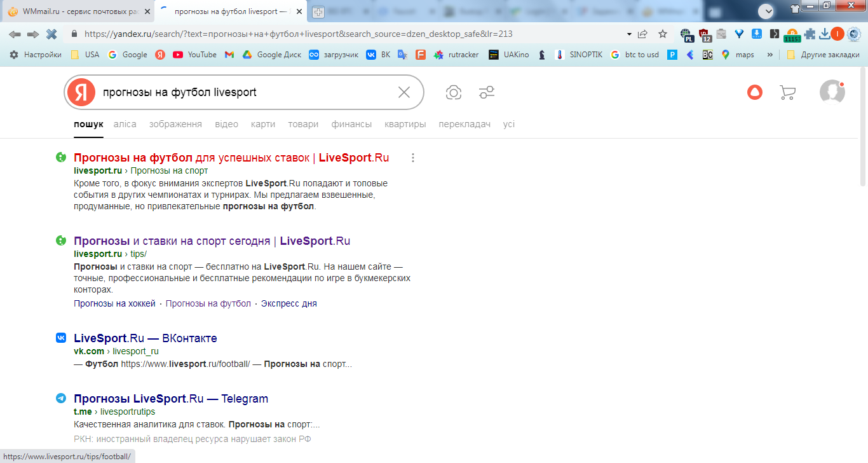
Task: Select the квартиры search tab
Action: coord(405,124)
